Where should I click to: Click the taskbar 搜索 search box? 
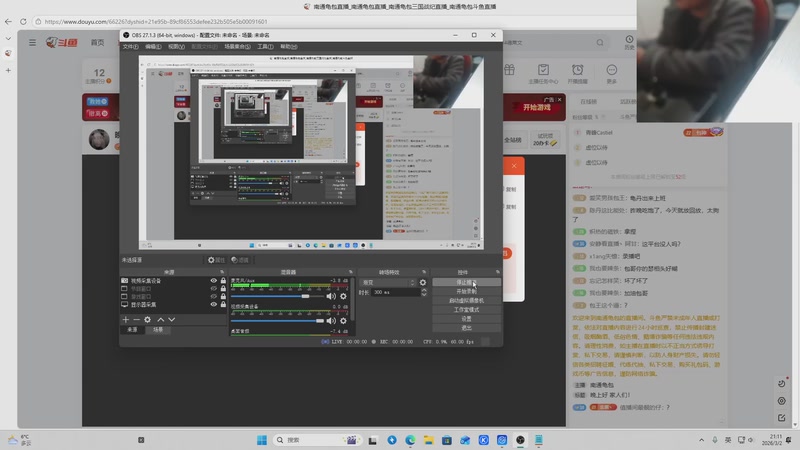(316, 440)
